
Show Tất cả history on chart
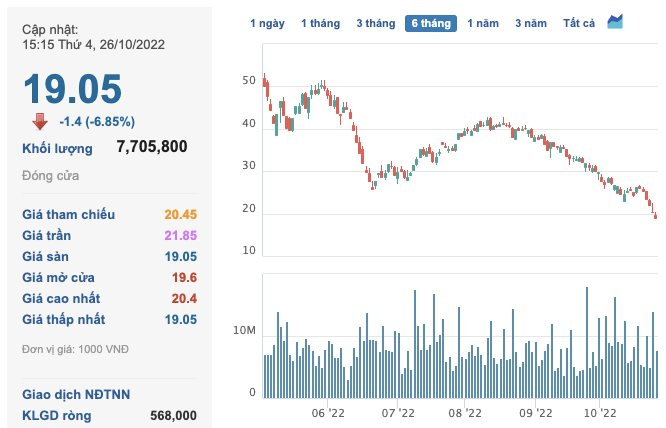coord(579,23)
